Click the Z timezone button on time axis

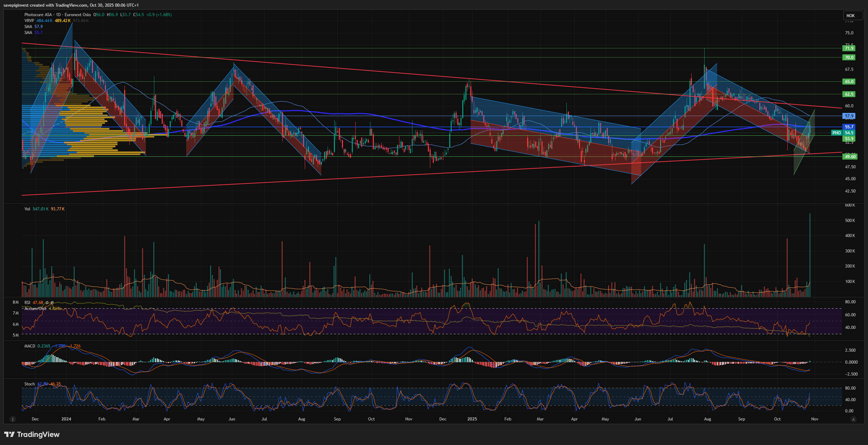click(x=13, y=419)
